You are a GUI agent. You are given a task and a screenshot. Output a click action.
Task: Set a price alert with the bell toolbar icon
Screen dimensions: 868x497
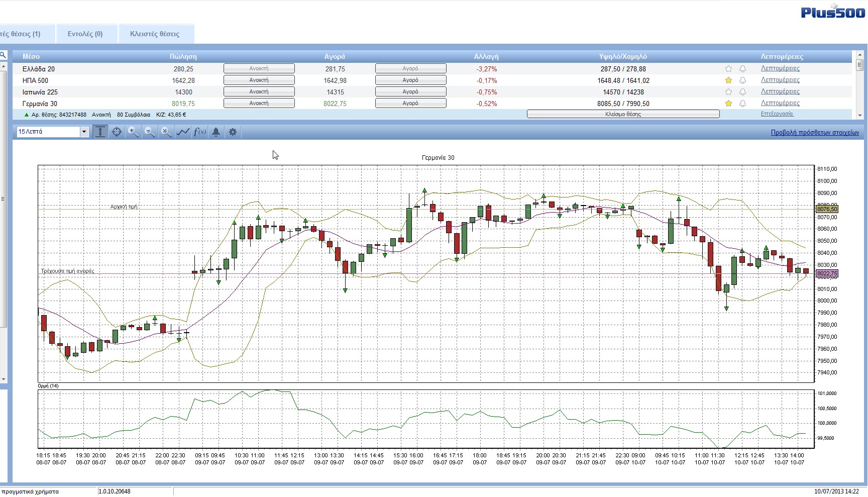(x=216, y=132)
